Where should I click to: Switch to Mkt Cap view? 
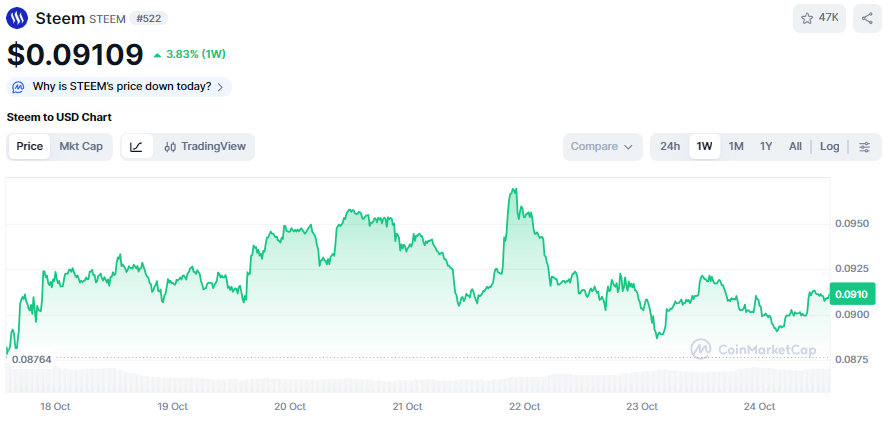81,147
